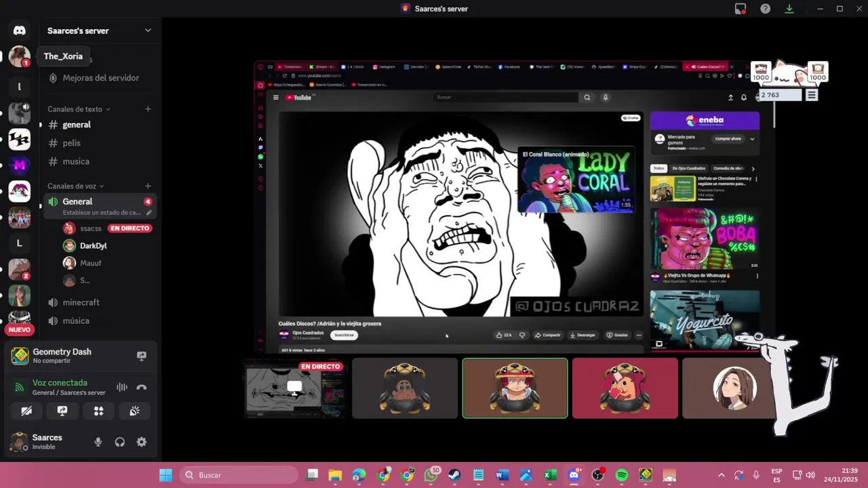Image resolution: width=868 pixels, height=488 pixels.
Task: Click Voz conectada status text
Action: 60,383
